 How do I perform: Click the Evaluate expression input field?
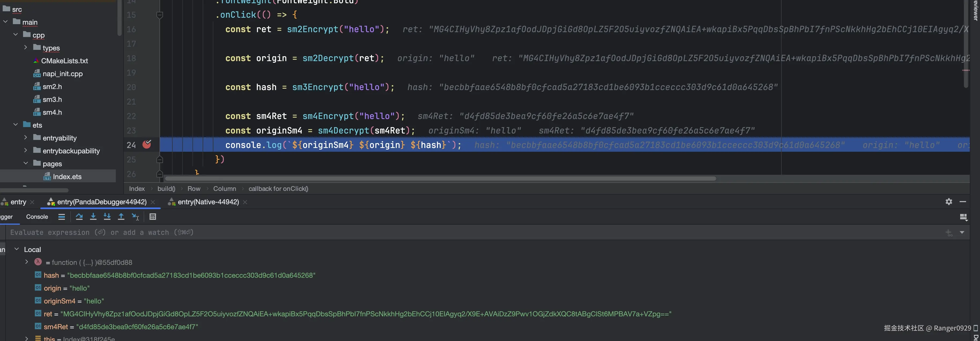[x=456, y=232]
